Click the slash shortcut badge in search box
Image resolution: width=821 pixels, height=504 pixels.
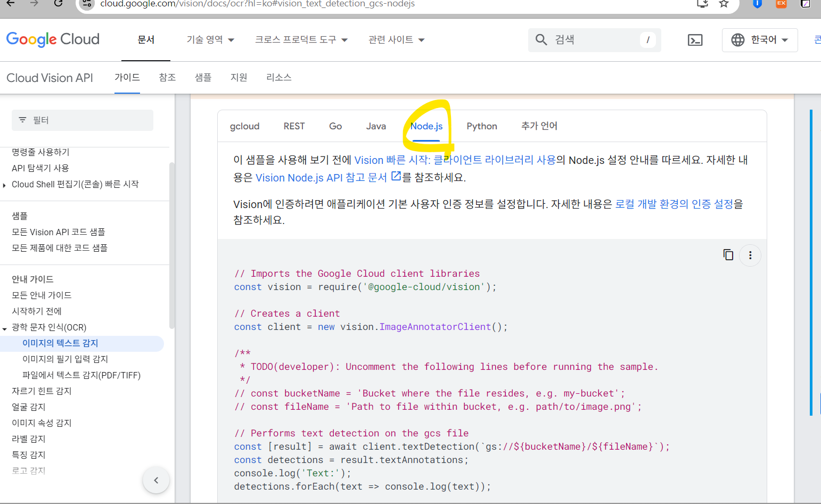647,40
